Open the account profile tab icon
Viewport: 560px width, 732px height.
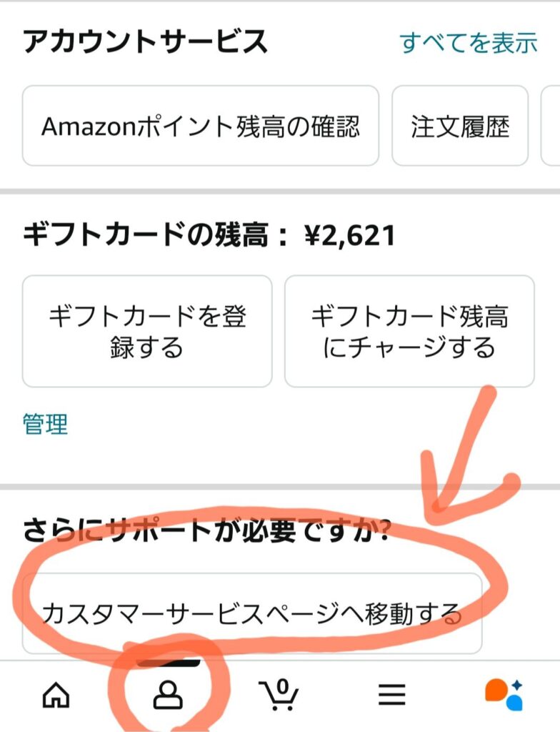pyautogui.click(x=168, y=694)
